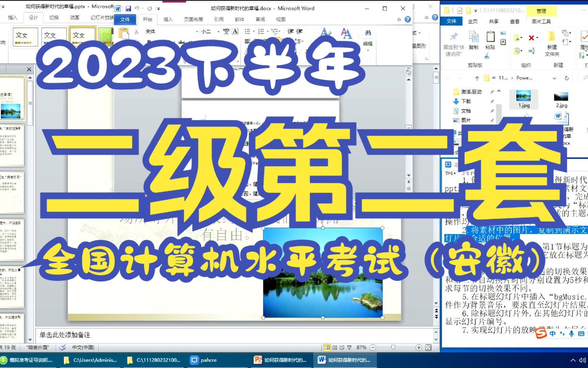Expand numbering style options

(267, 31)
